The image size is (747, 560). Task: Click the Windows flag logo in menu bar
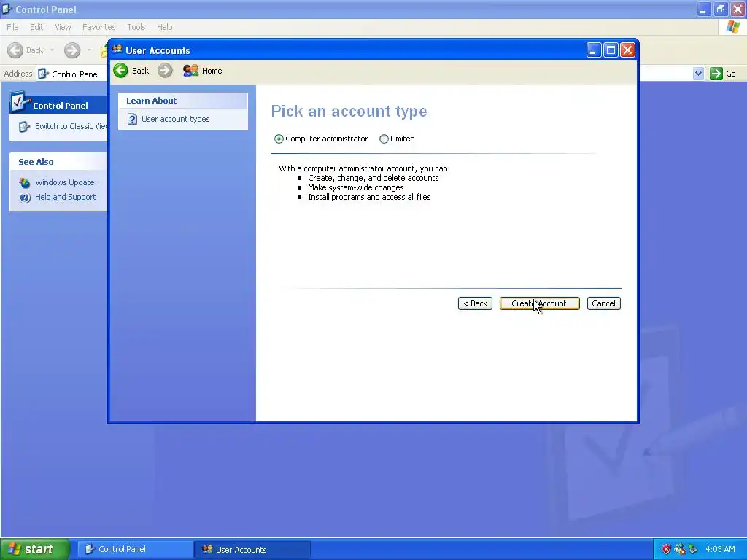pyautogui.click(x=732, y=27)
